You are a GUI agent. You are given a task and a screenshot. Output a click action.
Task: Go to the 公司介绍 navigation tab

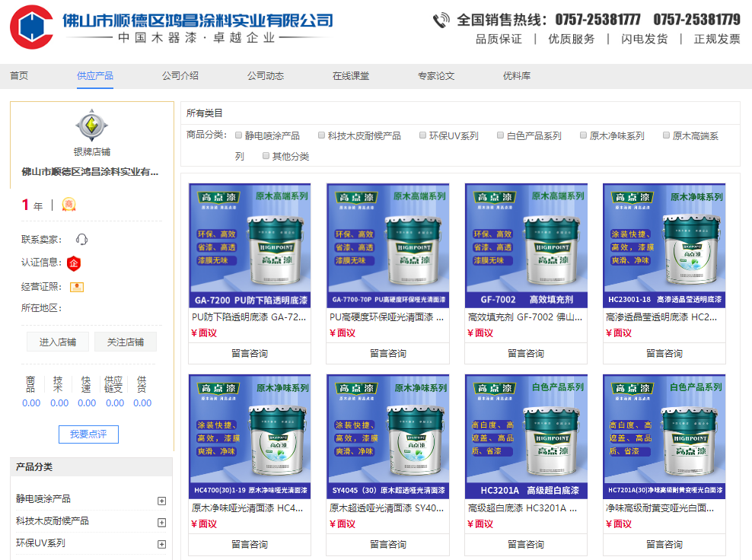point(180,76)
